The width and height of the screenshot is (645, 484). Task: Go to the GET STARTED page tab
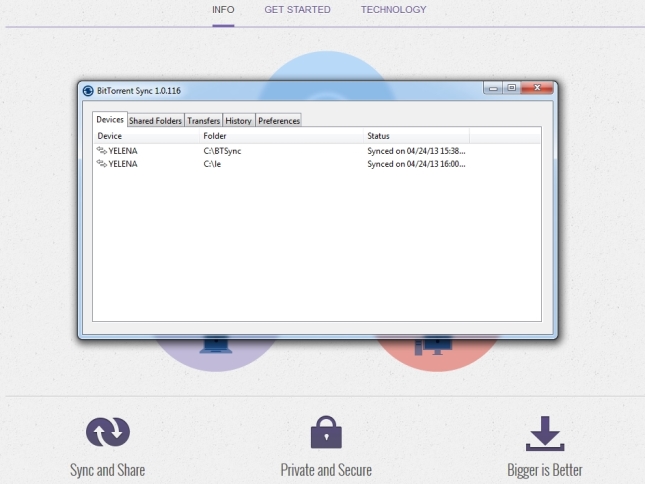point(297,9)
